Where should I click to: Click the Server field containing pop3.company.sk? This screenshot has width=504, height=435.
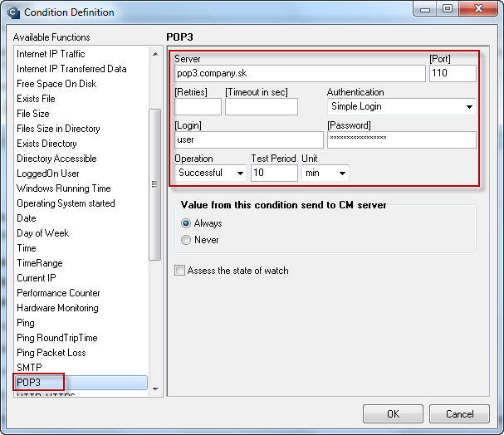[x=300, y=74]
